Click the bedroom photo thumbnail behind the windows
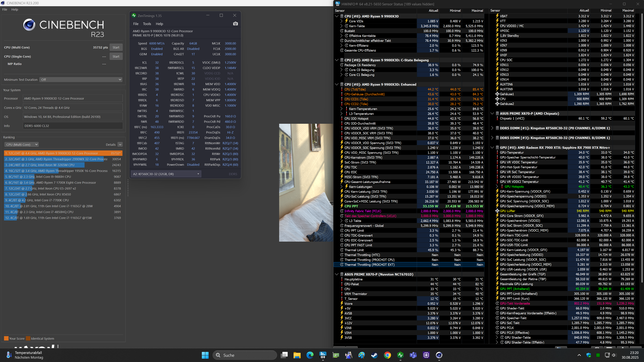 coord(306,183)
